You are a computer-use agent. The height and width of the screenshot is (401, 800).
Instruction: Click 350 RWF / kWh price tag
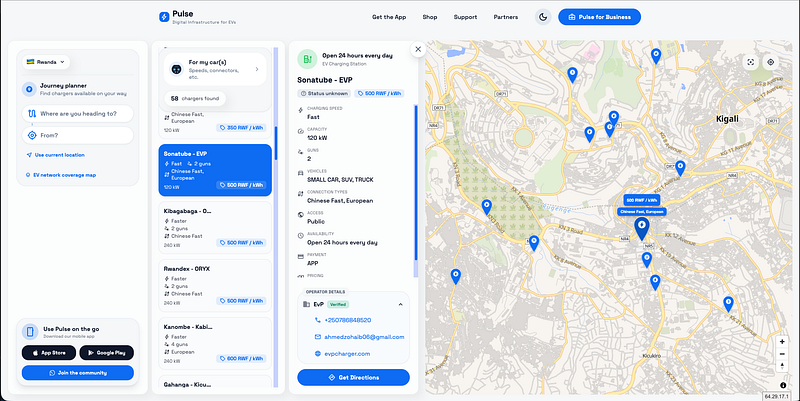click(x=241, y=128)
